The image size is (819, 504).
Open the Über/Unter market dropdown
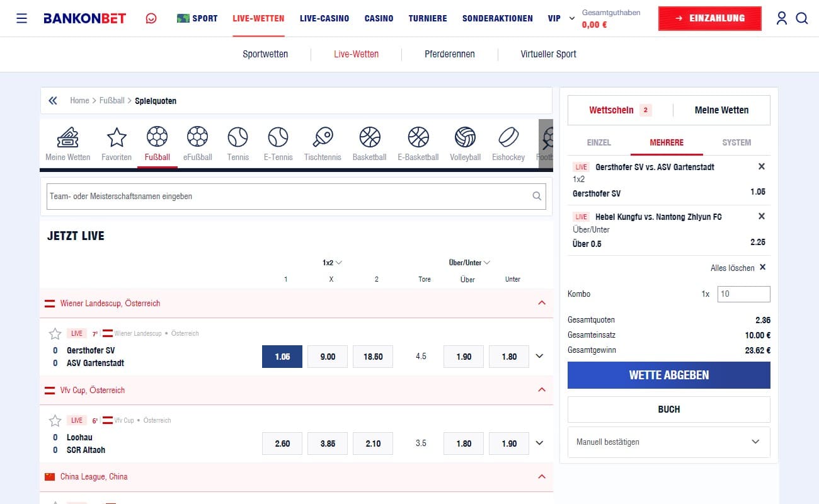(x=469, y=263)
